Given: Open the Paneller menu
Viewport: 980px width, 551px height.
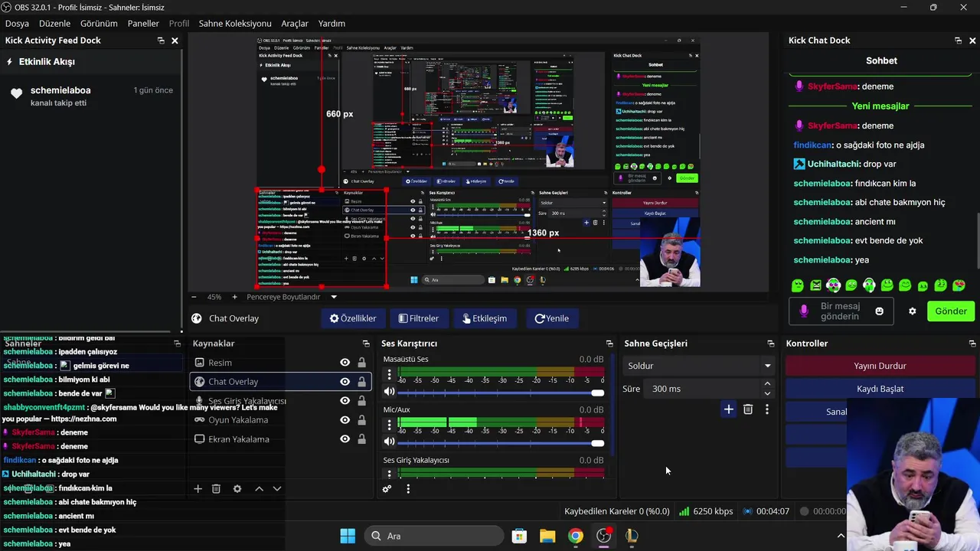Looking at the screenshot, I should pos(143,24).
